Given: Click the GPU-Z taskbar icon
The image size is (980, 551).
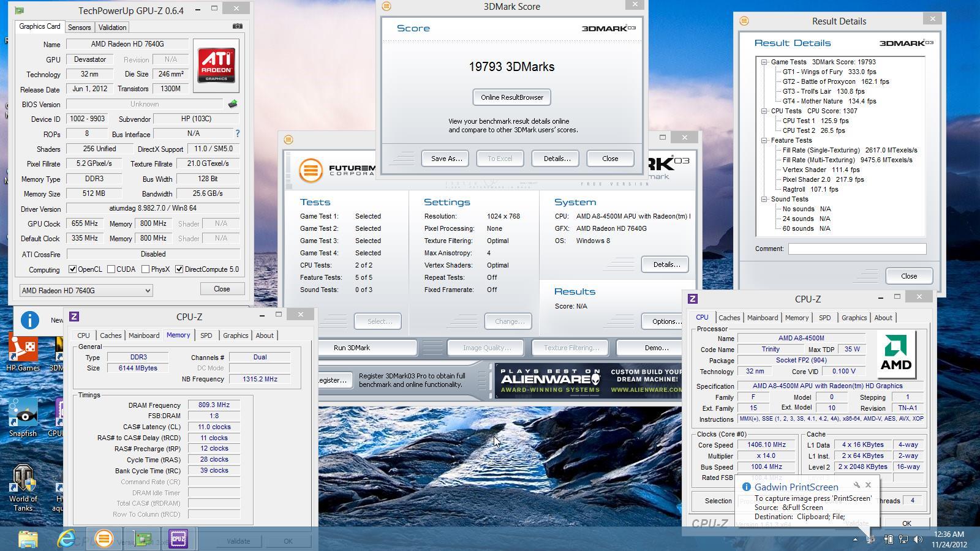Looking at the screenshot, I should coord(142,539).
